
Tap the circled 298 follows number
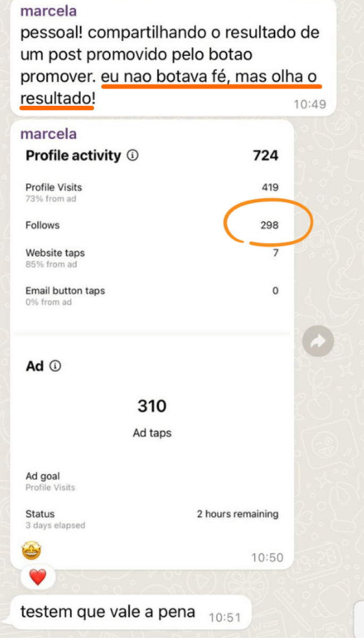269,225
